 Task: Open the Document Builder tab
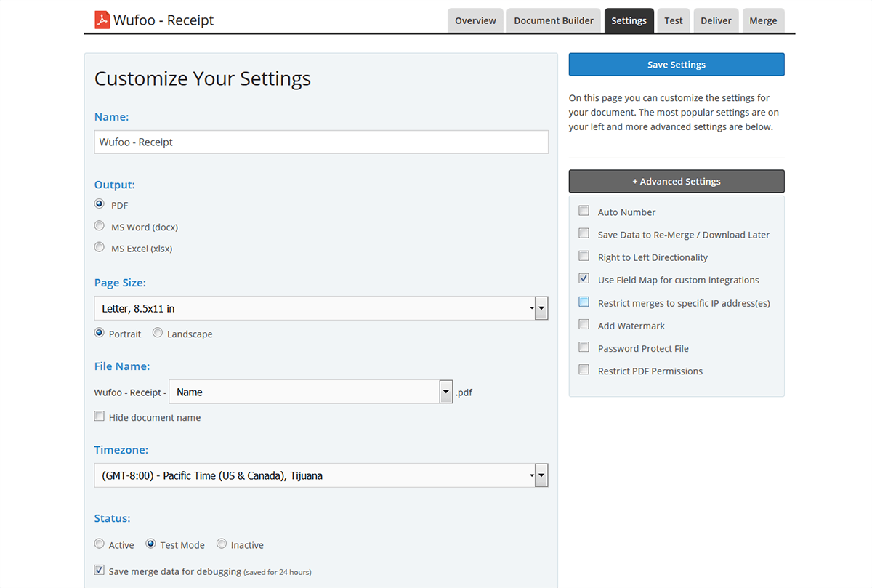tap(554, 21)
